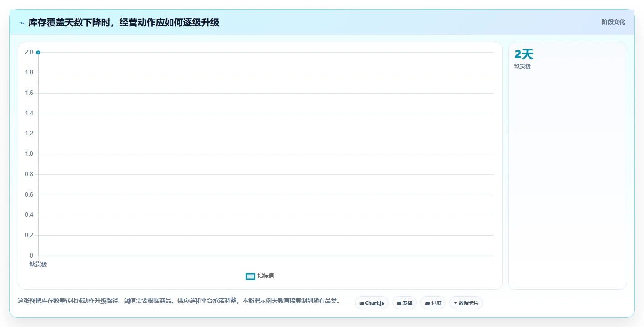This screenshot has height=327, width=644.
Task: Click the 2天 value in side card
Action: [x=524, y=54]
